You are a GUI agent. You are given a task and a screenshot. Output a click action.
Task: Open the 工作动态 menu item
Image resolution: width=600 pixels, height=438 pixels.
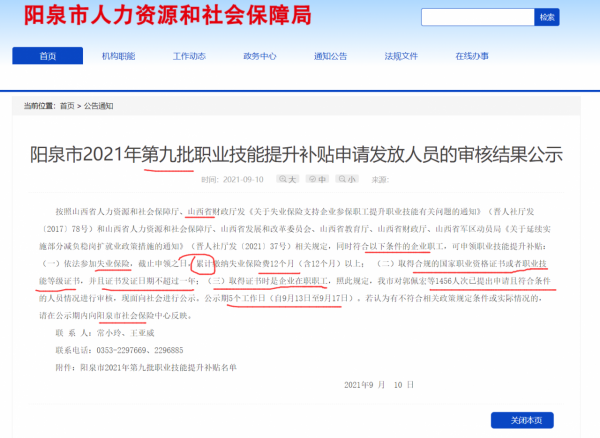pos(189,56)
